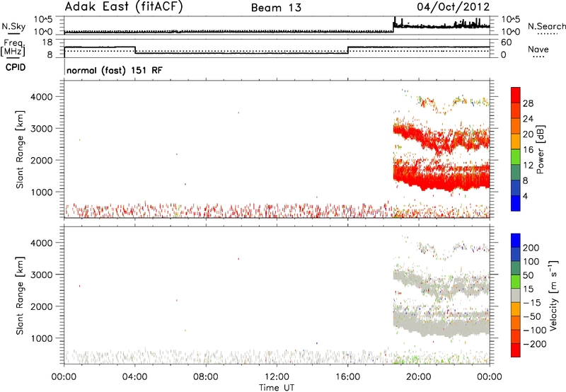
Task: Click the "200" value on velocity colorbar
Action: (531, 248)
